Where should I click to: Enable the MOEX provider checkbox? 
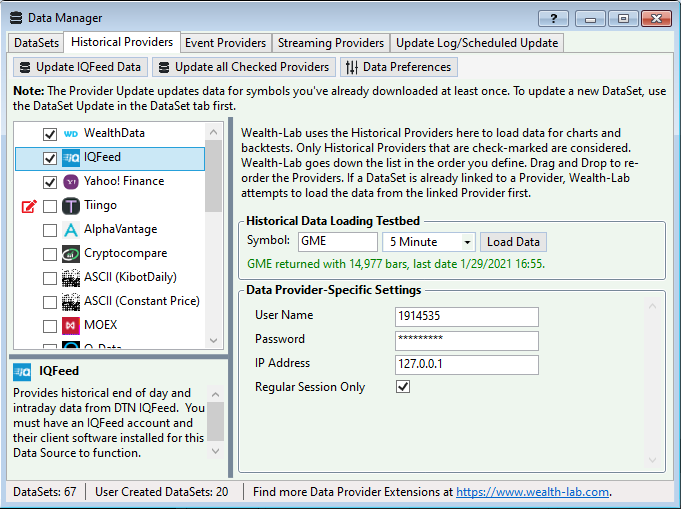click(x=50, y=326)
